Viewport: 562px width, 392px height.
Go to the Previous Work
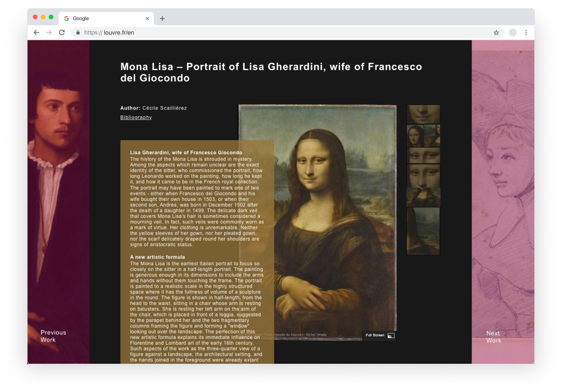tap(53, 336)
